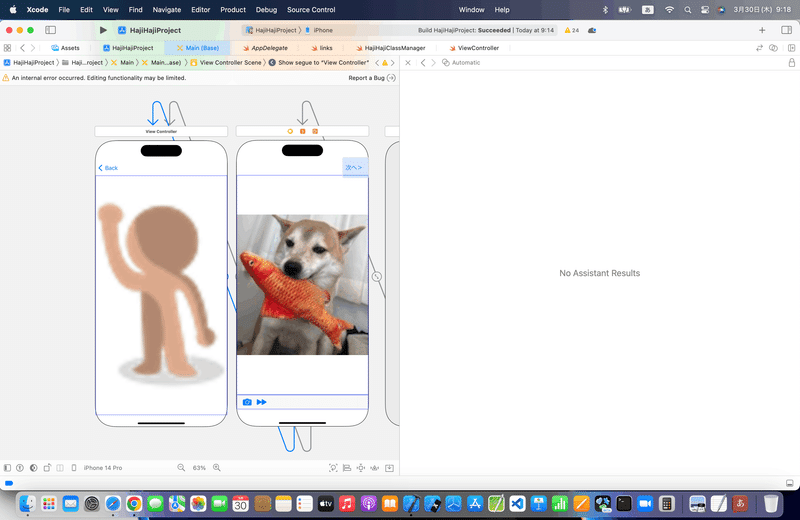Click the Back button in storyboard
This screenshot has height=520, width=800.
click(x=108, y=168)
